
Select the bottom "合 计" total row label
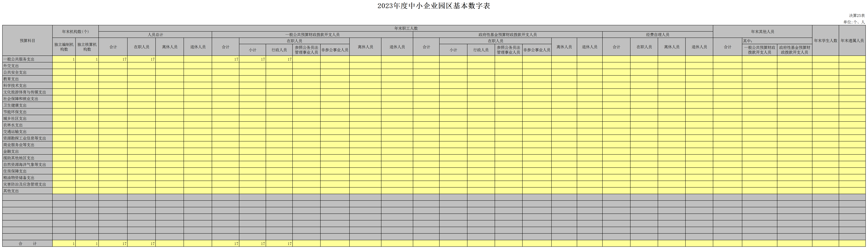click(x=27, y=243)
